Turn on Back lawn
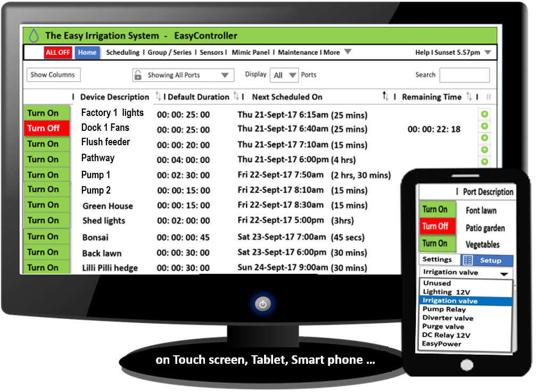This screenshot has width=536, height=392. point(46,252)
